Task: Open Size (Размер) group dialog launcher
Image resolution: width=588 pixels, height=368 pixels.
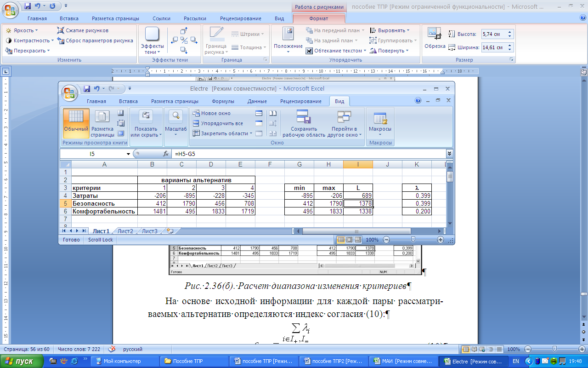Action: 511,60
